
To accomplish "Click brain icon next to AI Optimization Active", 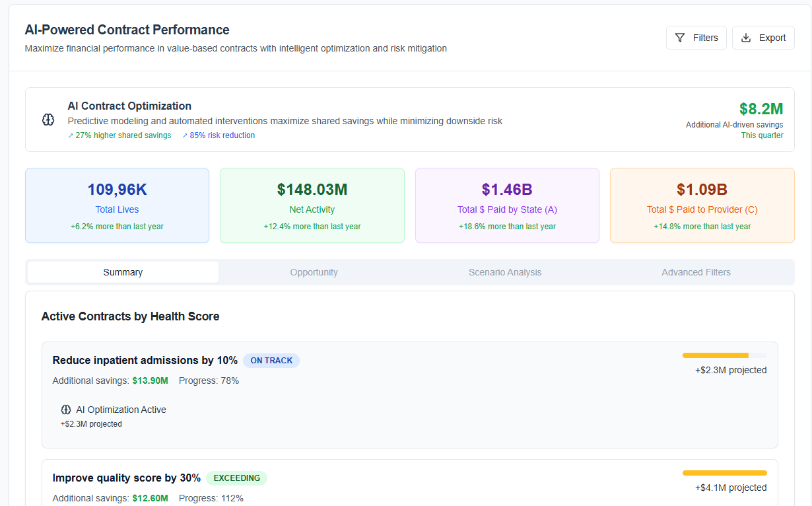I will click(x=66, y=410).
